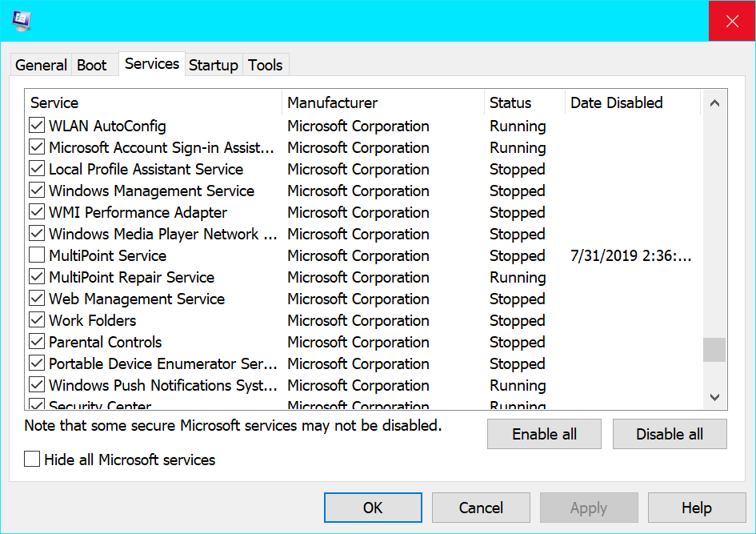Click the Running status of WLAN AutoConfig
Image resolution: width=756 pixels, height=534 pixels.
click(518, 126)
